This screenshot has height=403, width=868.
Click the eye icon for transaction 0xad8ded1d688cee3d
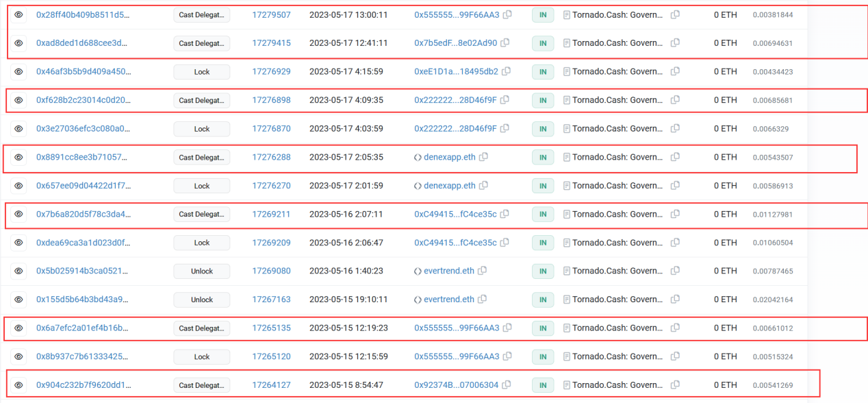pos(18,43)
